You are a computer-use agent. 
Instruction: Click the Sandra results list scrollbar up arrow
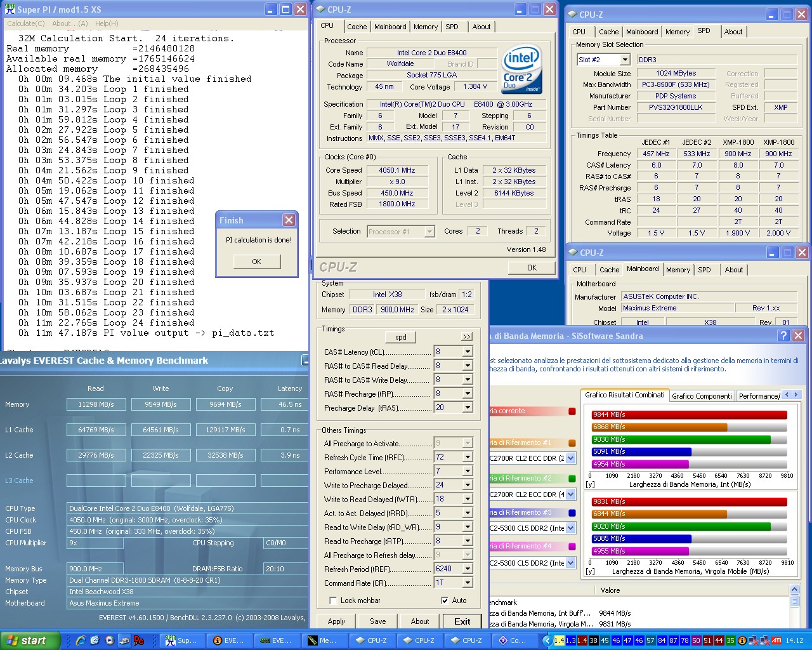coord(794,590)
